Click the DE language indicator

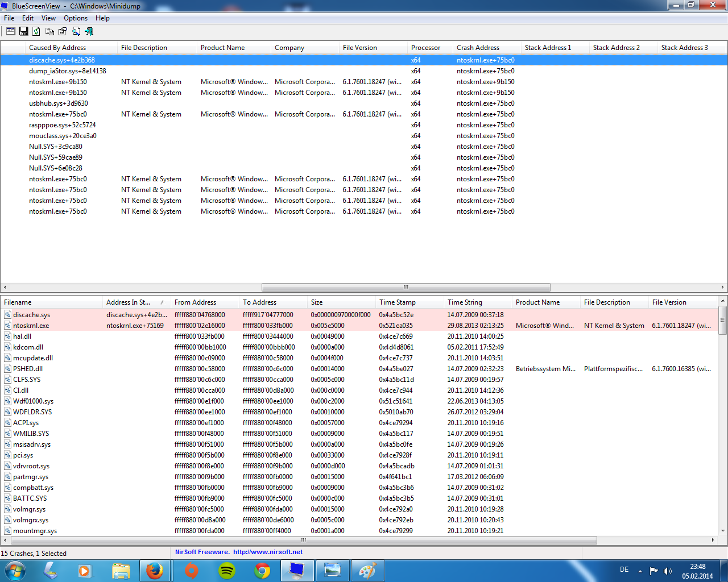click(624, 569)
